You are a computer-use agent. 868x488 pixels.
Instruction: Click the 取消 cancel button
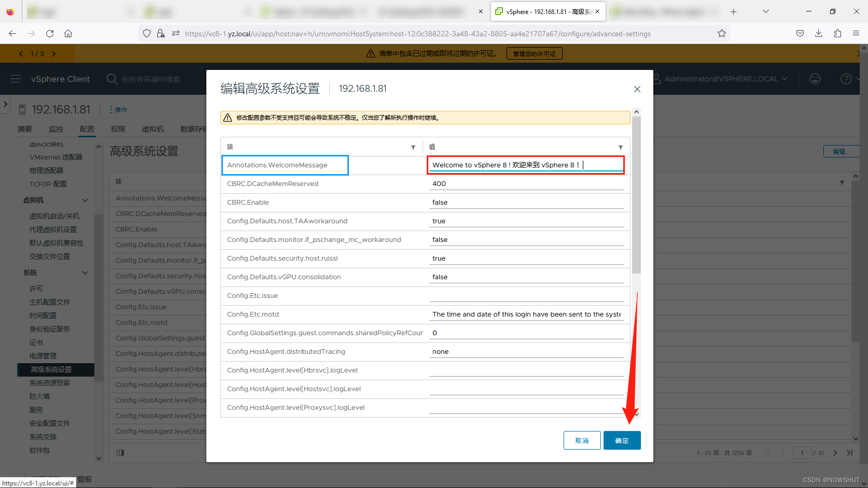[x=582, y=440]
